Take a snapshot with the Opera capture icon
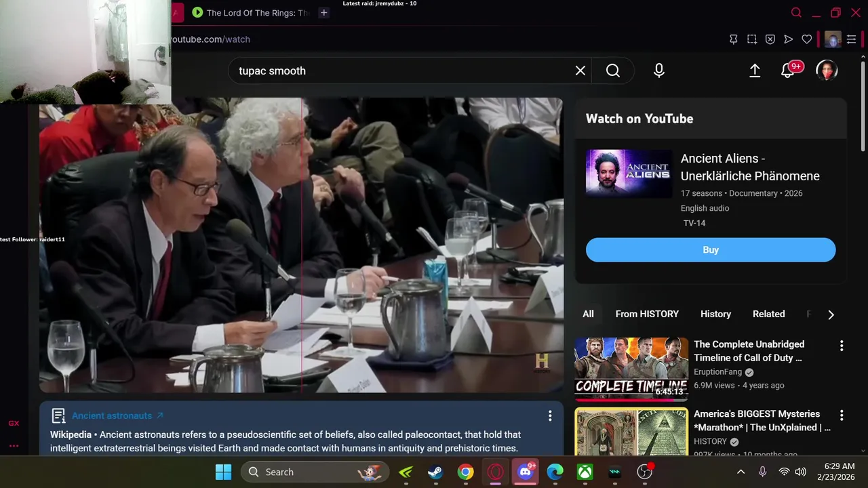This screenshot has width=868, height=488. pos(752,39)
